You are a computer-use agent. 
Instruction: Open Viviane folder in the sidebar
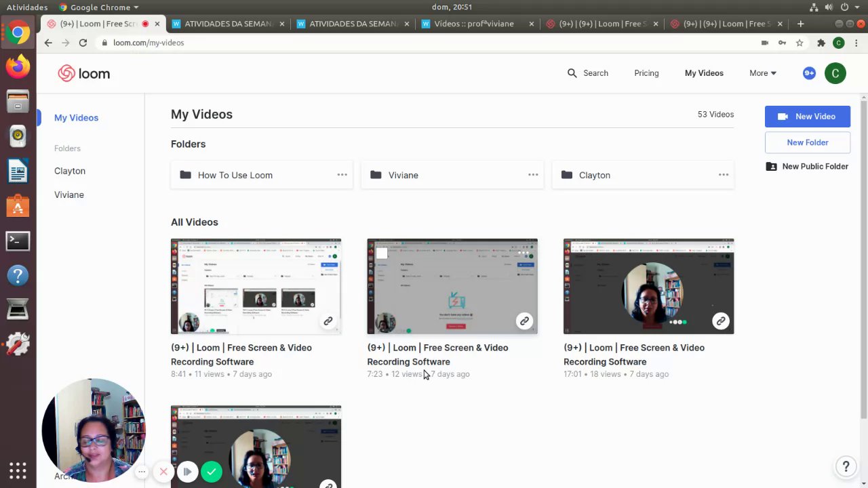coord(69,195)
